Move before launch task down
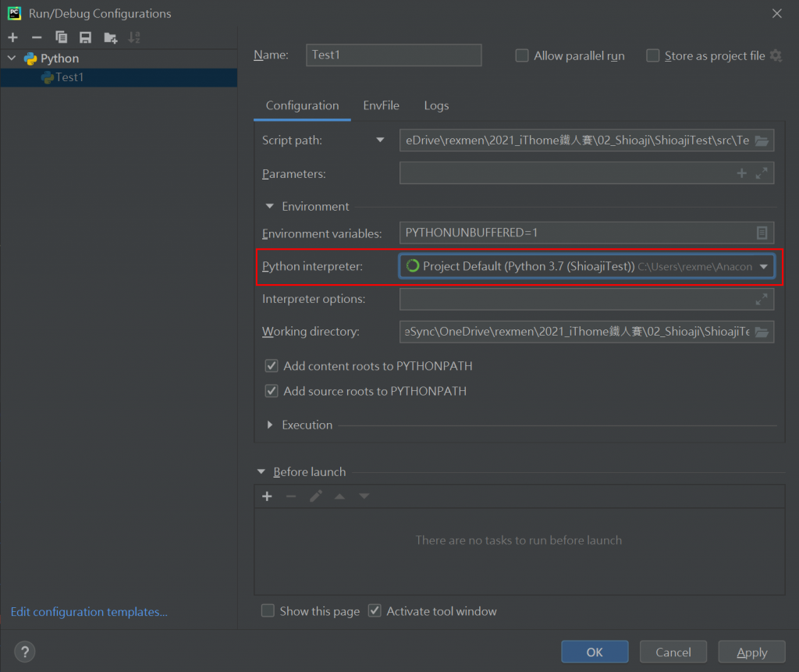The height and width of the screenshot is (672, 799). (x=364, y=496)
